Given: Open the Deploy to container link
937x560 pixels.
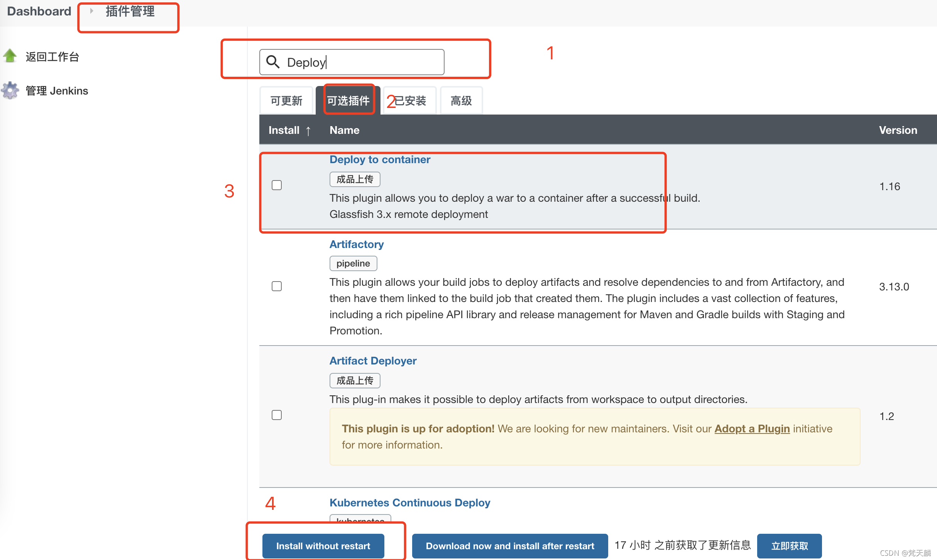Looking at the screenshot, I should click(380, 159).
